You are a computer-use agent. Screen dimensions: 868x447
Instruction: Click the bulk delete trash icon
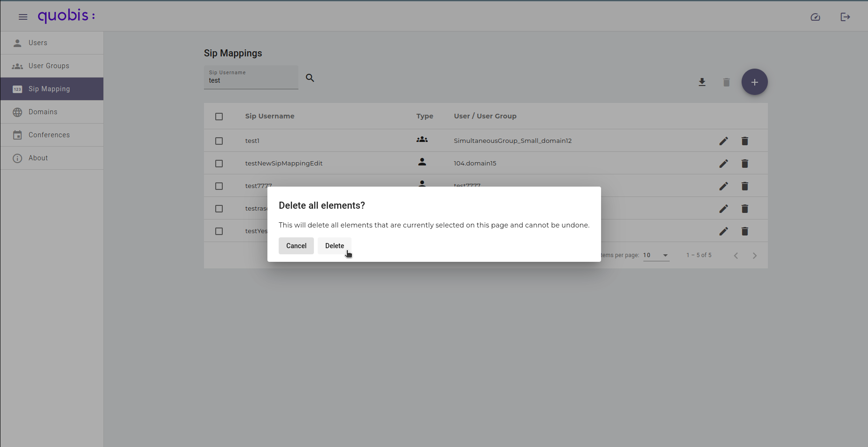point(727,82)
